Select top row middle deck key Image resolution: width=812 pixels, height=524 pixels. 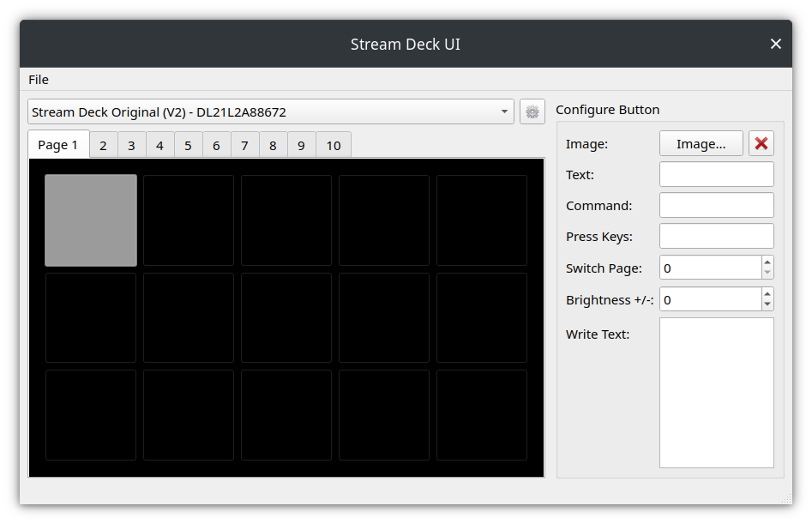pos(286,220)
